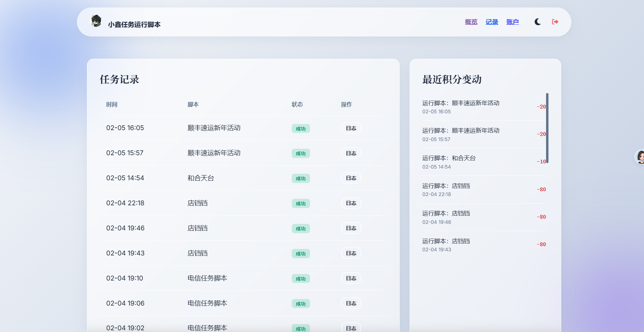
Task: Open the 账户 page
Action: tap(512, 22)
